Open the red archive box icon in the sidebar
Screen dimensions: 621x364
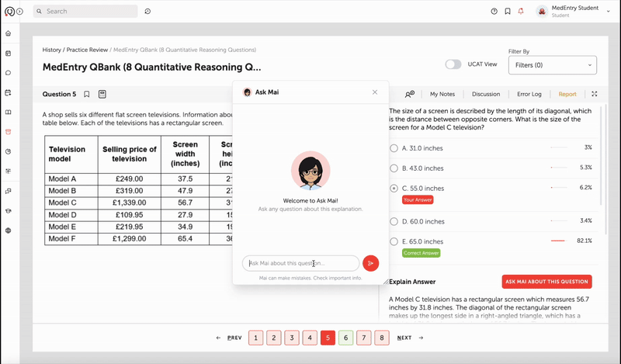(x=9, y=132)
